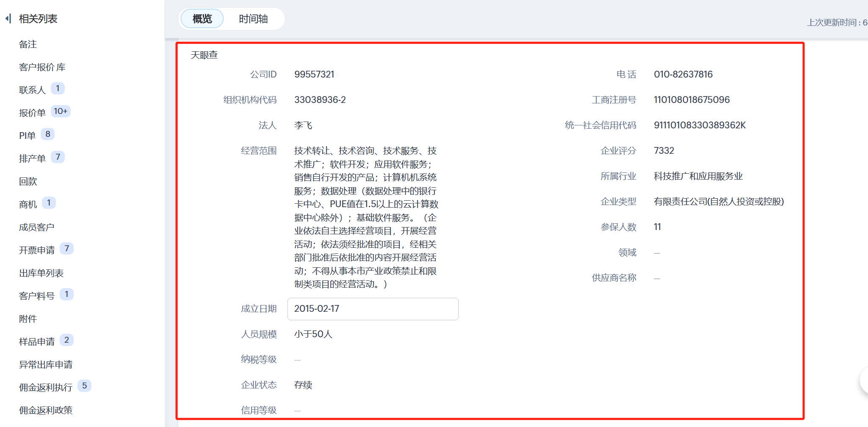Open the 出库单列表 entry
Image resolution: width=868 pixels, height=427 pixels.
41,273
